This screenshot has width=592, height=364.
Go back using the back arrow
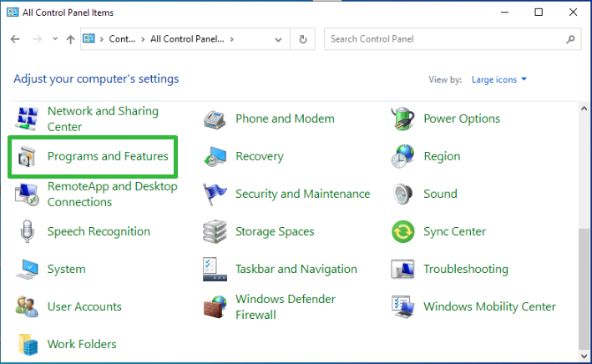(x=15, y=39)
